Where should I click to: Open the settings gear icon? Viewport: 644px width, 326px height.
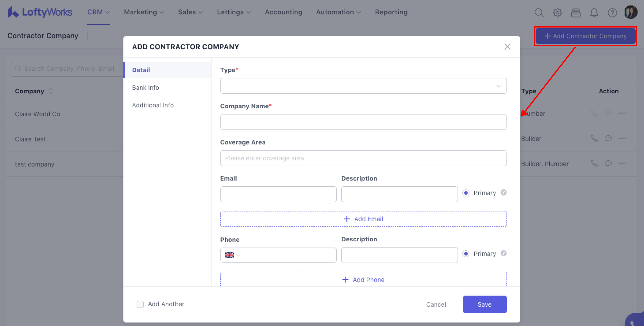pyautogui.click(x=557, y=12)
